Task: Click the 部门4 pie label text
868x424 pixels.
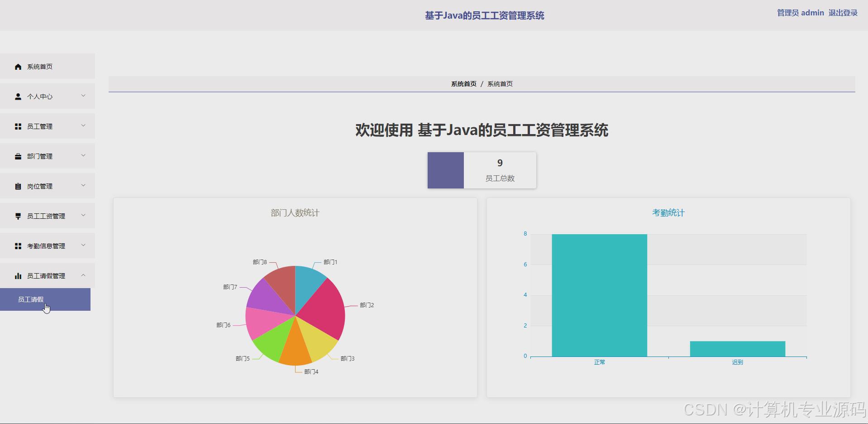Action: (x=311, y=372)
